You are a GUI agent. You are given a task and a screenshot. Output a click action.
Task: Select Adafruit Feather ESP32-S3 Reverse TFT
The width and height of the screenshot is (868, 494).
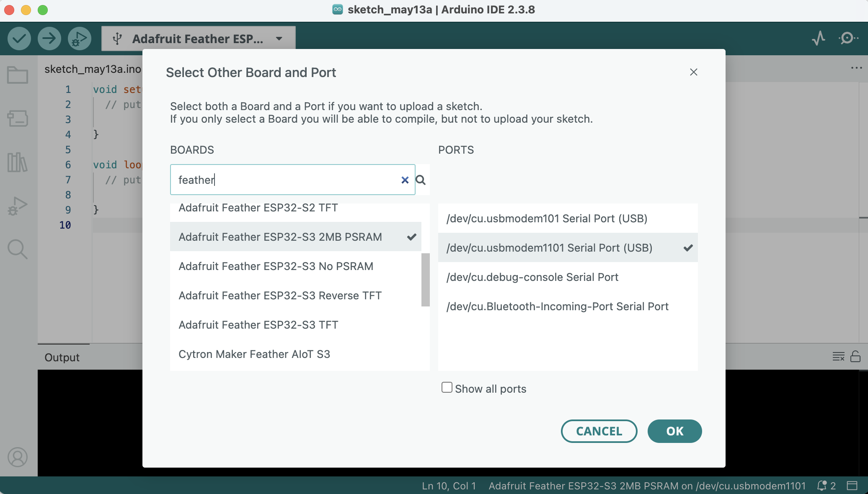pyautogui.click(x=296, y=295)
